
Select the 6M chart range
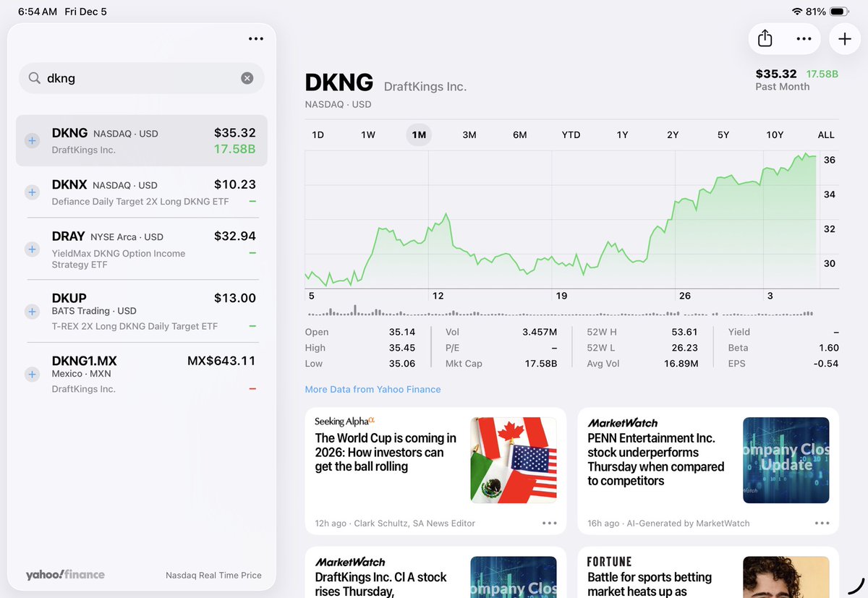point(519,134)
